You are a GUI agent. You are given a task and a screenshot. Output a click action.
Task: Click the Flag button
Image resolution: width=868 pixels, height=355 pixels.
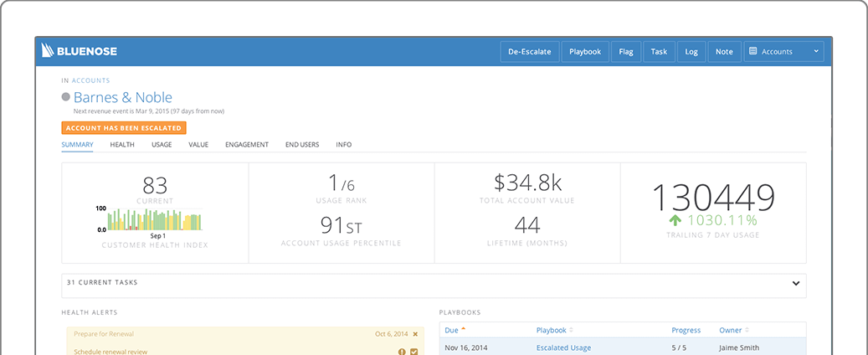(x=626, y=52)
